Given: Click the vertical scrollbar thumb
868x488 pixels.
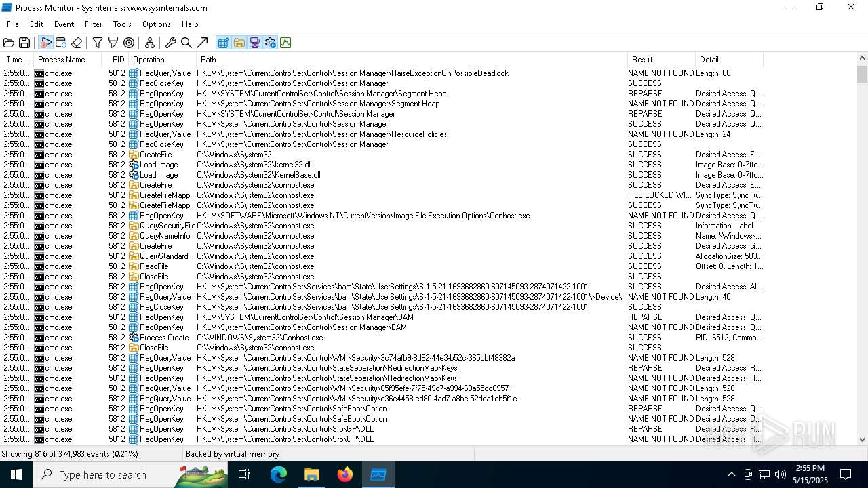Looking at the screenshot, I should pos(862,74).
